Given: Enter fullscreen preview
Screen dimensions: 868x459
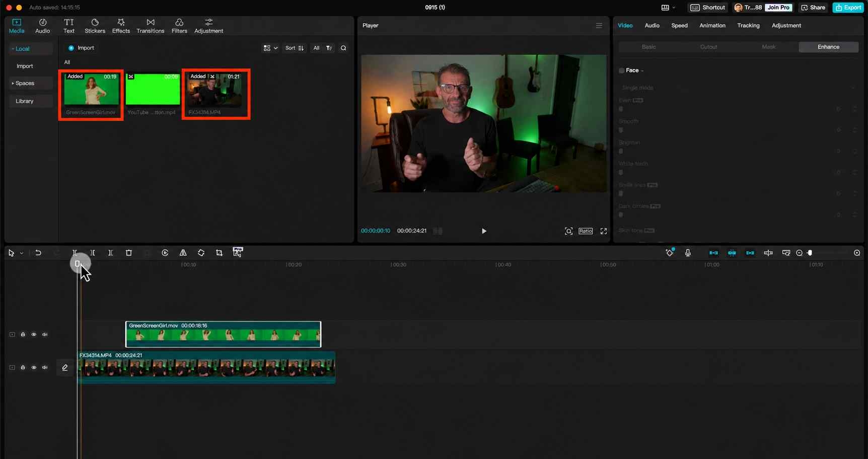Looking at the screenshot, I should click(x=604, y=231).
